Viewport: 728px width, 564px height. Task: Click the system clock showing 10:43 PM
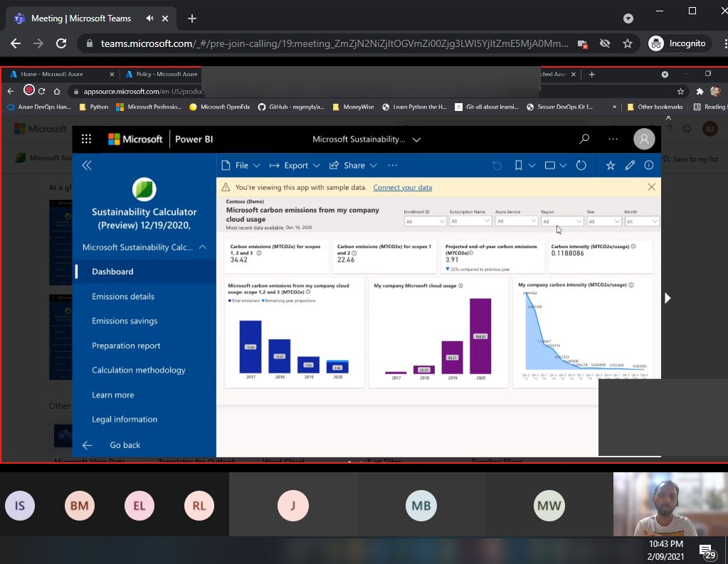tap(666, 544)
